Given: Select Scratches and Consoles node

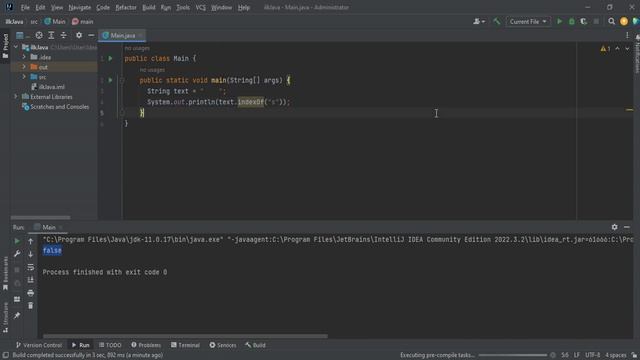Looking at the screenshot, I should (56, 107).
